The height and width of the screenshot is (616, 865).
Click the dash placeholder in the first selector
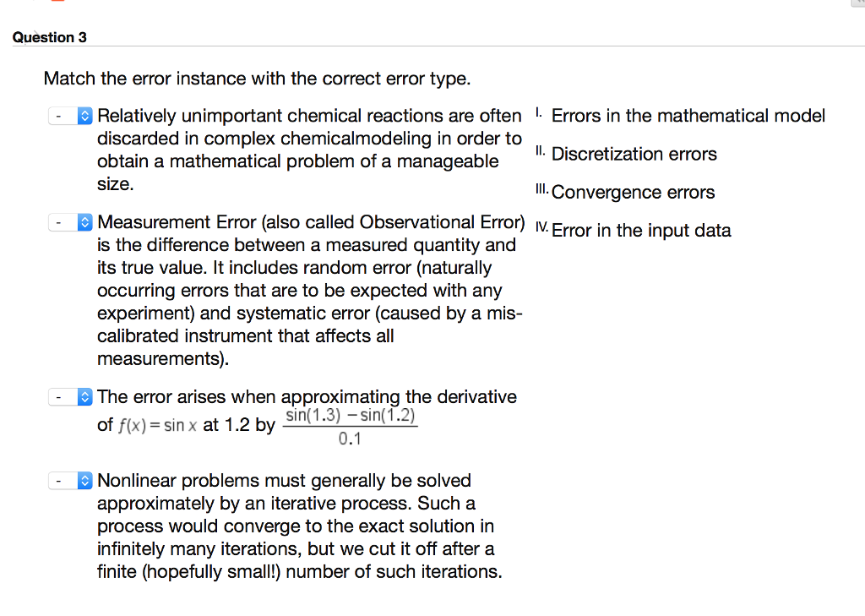point(59,115)
